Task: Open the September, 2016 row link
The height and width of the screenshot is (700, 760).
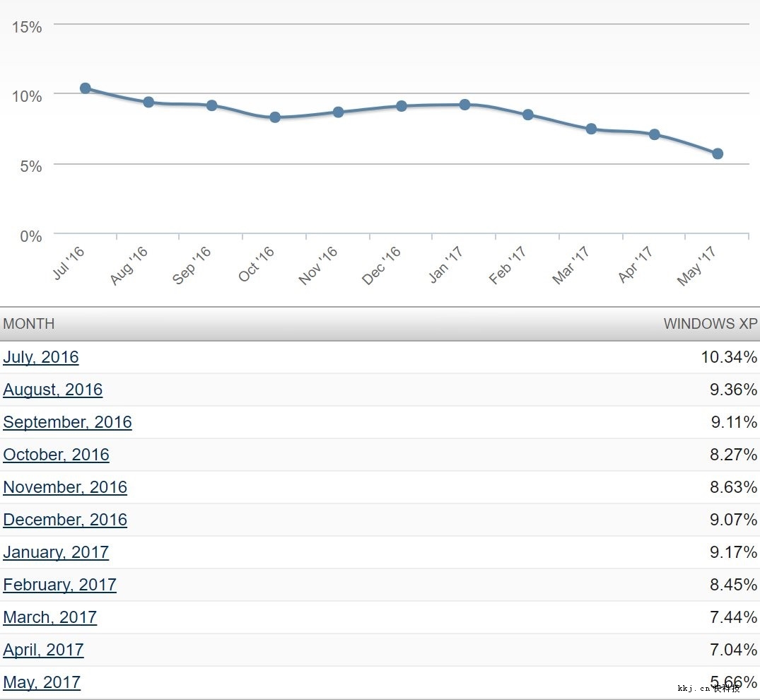Action: 67,422
